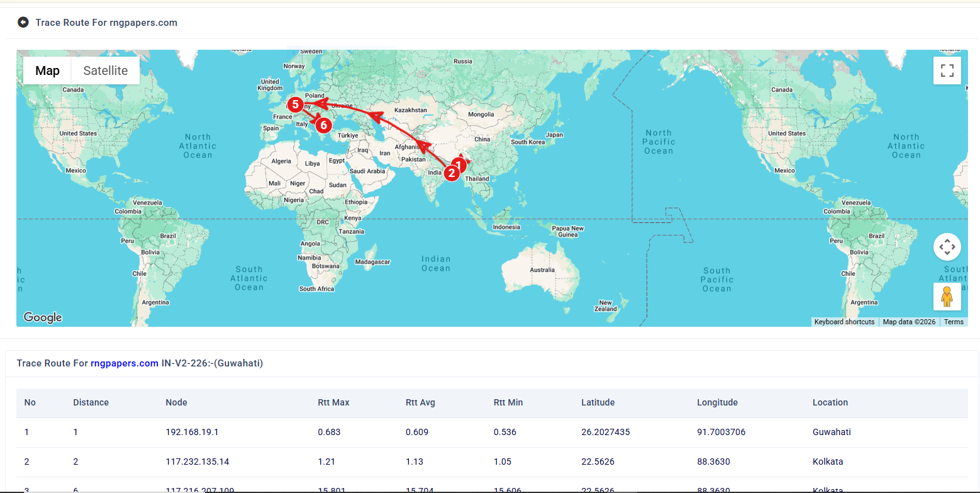Image resolution: width=980 pixels, height=493 pixels.
Task: Open Google Maps via the Google logo
Action: point(43,317)
